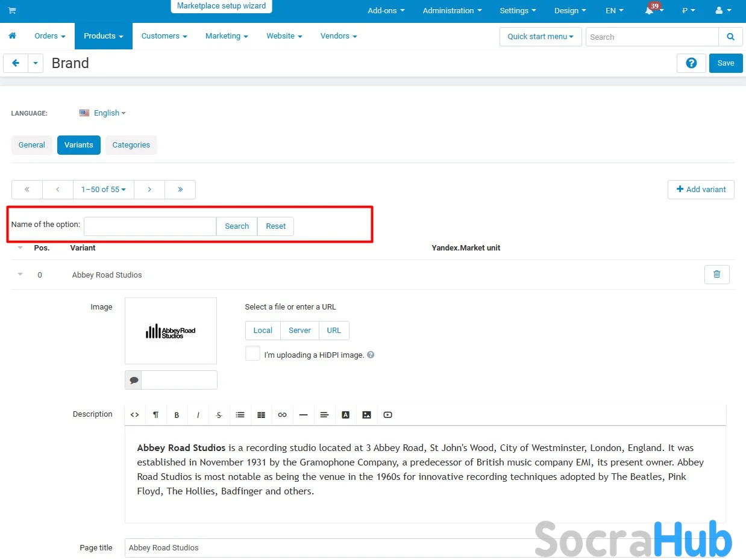Choose URL image upload

(x=334, y=331)
